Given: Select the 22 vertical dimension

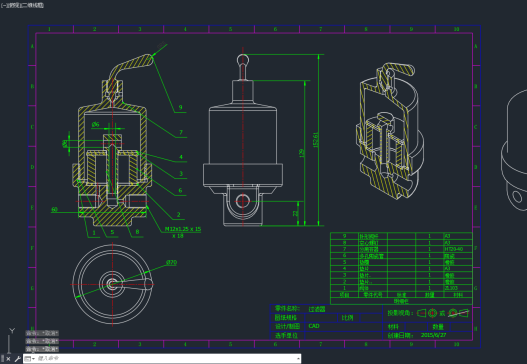Looking at the screenshot, I should (x=295, y=213).
